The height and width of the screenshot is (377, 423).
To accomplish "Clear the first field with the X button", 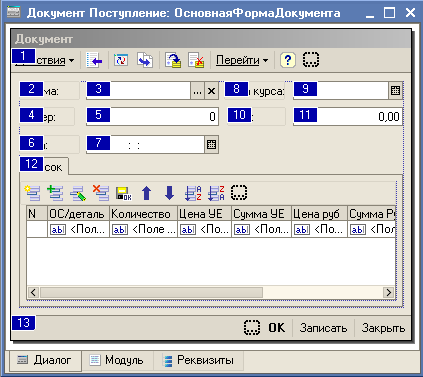I will tap(211, 91).
